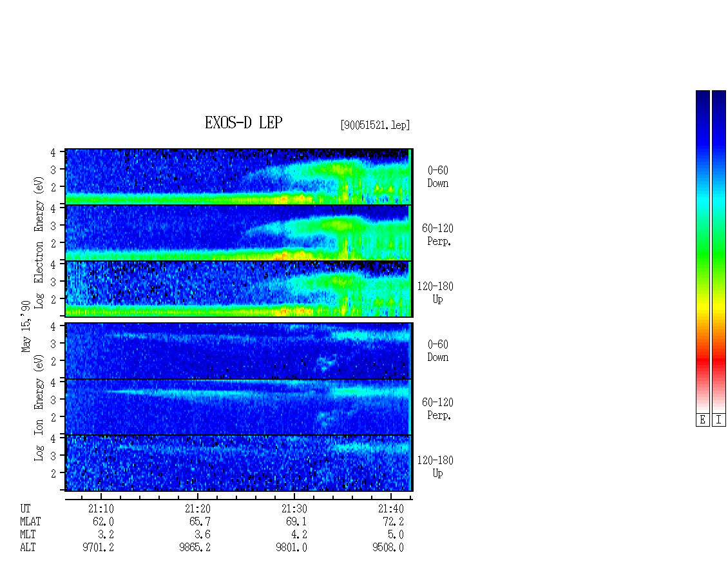
Task: Click the MLAT value 62.0
Action: pyautogui.click(x=103, y=521)
